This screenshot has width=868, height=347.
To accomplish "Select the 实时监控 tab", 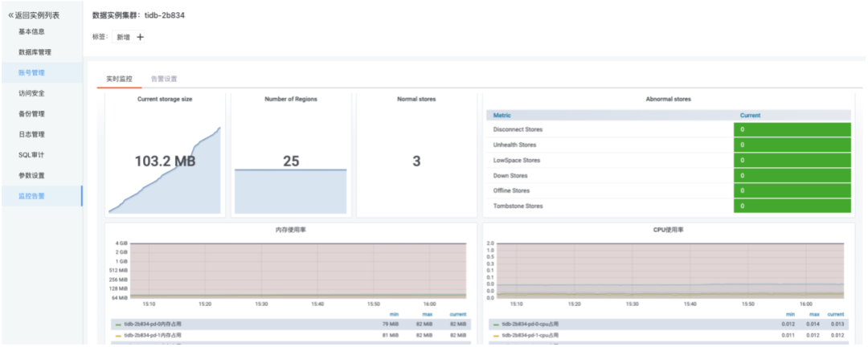I will coord(120,80).
